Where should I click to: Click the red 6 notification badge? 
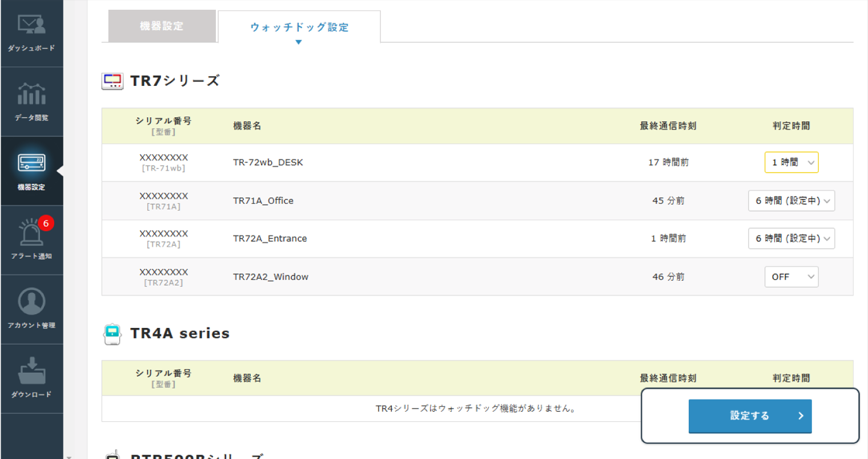coord(46,223)
